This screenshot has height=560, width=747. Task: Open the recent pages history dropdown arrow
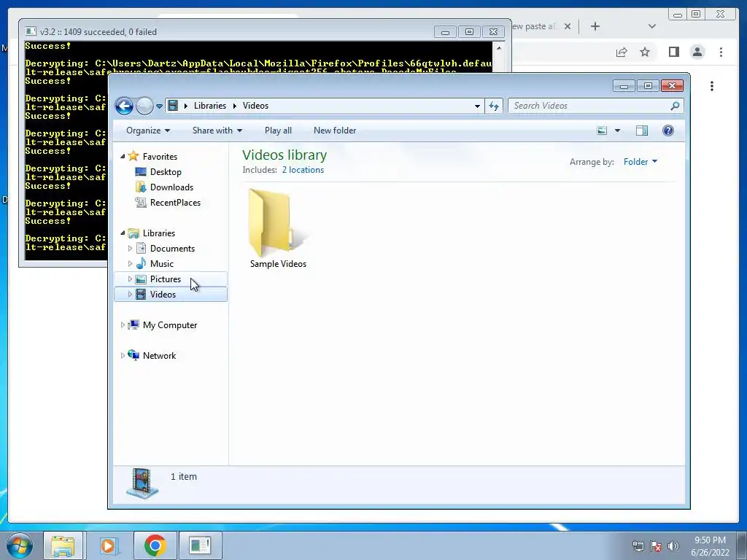(x=159, y=106)
